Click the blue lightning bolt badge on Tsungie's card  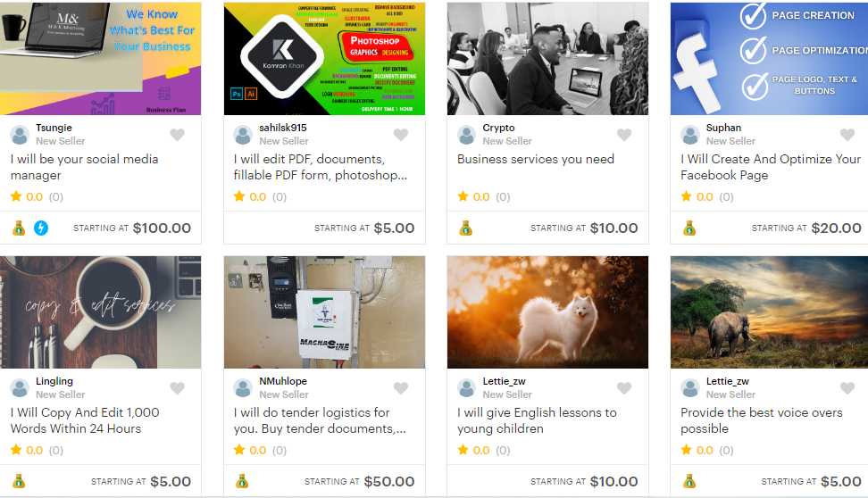(x=41, y=228)
